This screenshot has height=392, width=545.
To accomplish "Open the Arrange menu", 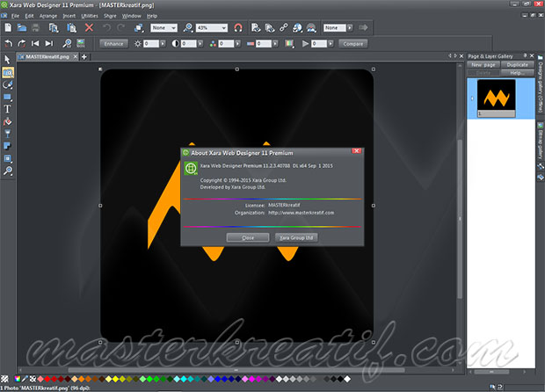I will (48, 16).
